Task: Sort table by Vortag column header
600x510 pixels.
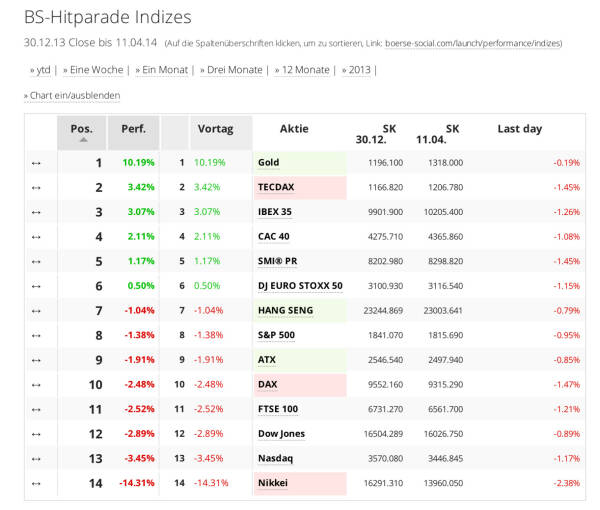Action: click(215, 129)
